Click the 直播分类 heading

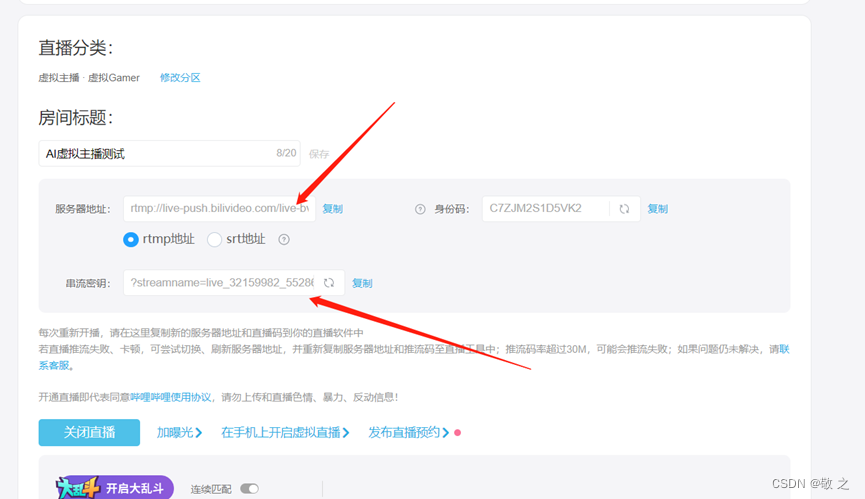coord(76,48)
